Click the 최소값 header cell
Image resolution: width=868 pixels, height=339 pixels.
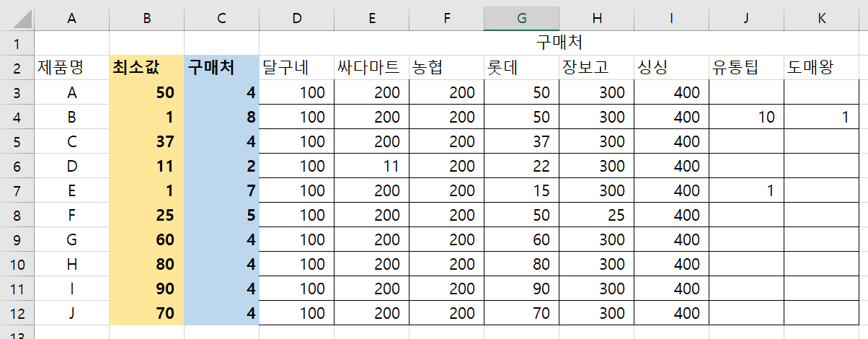coord(146,68)
